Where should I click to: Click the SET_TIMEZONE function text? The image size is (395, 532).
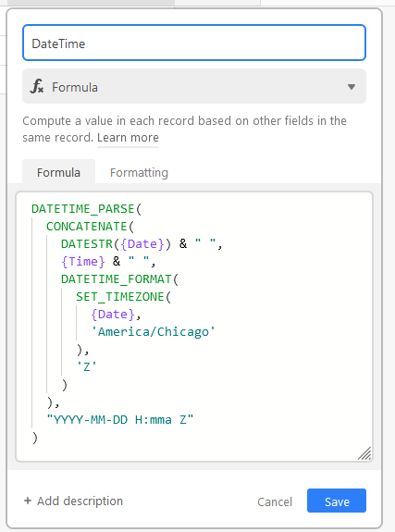[x=119, y=297]
